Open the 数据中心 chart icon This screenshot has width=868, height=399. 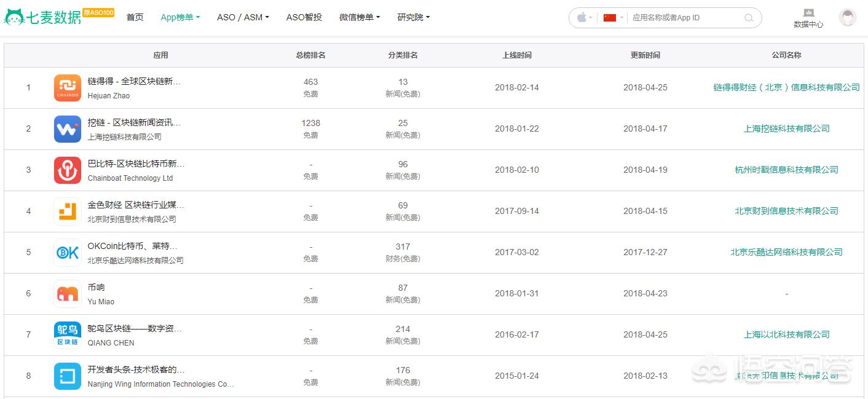[808, 12]
